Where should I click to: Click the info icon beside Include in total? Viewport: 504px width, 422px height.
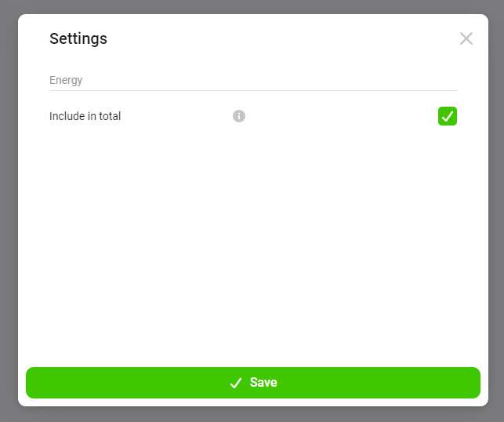(239, 116)
